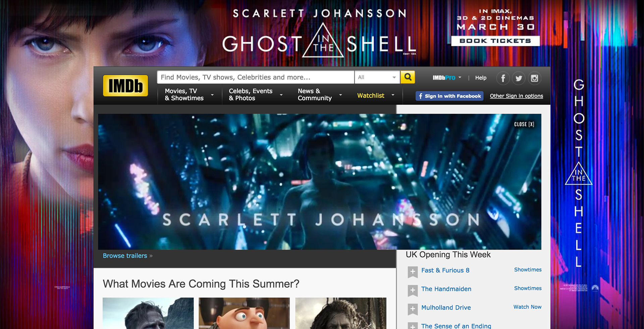View Showtimes for The Handmaiden
The image size is (644, 329).
[x=528, y=288]
